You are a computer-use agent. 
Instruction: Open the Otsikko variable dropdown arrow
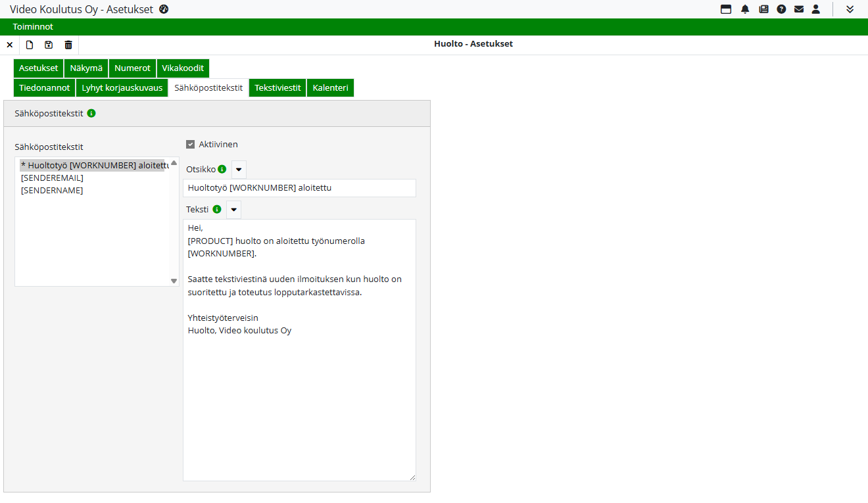[x=239, y=170]
